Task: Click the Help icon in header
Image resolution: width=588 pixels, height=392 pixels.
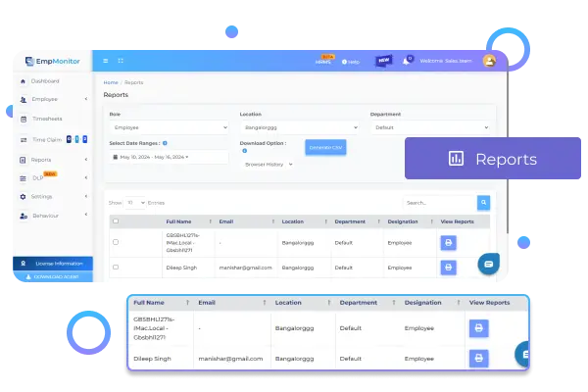Action: pyautogui.click(x=350, y=61)
